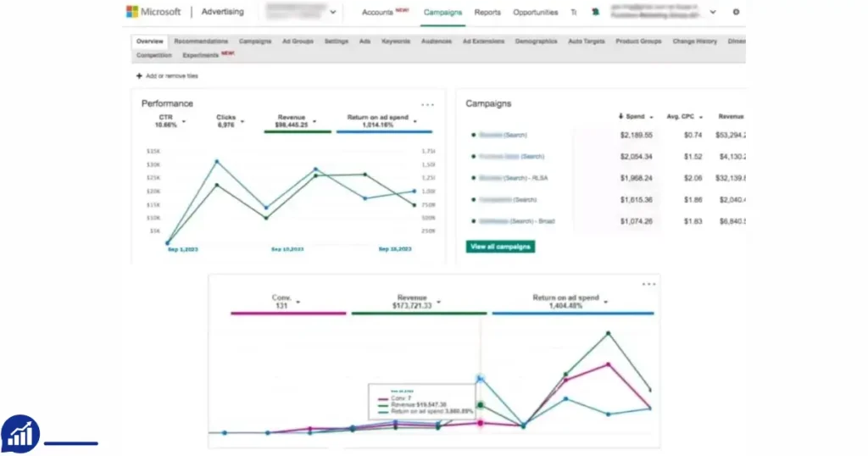Expand the Clicks metric dropdown
Viewport: 868px width, 456px height.
point(242,121)
